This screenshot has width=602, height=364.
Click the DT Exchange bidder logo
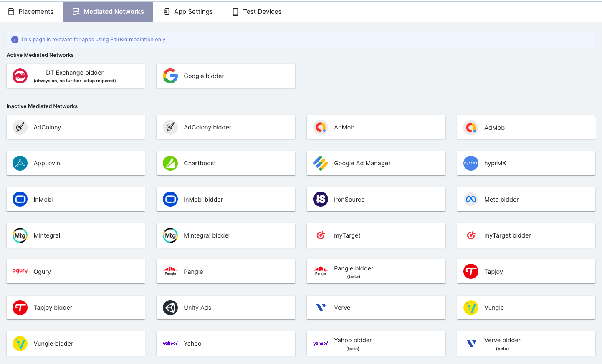pos(20,76)
